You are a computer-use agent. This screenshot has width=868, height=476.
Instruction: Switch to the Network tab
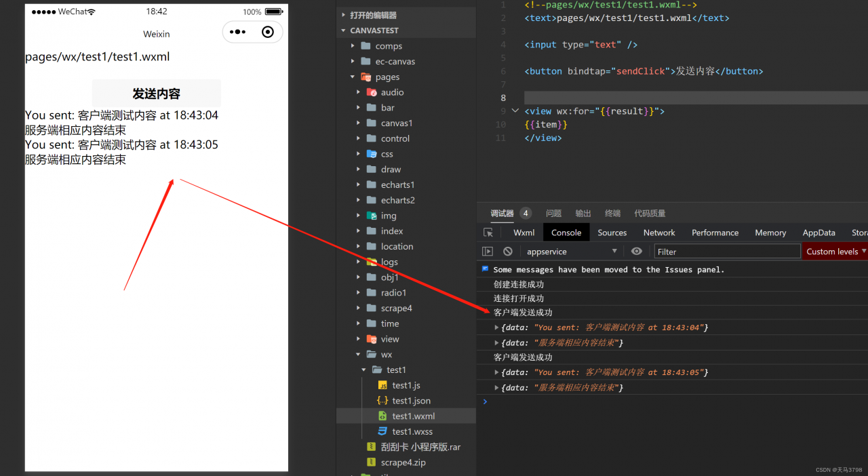659,233
